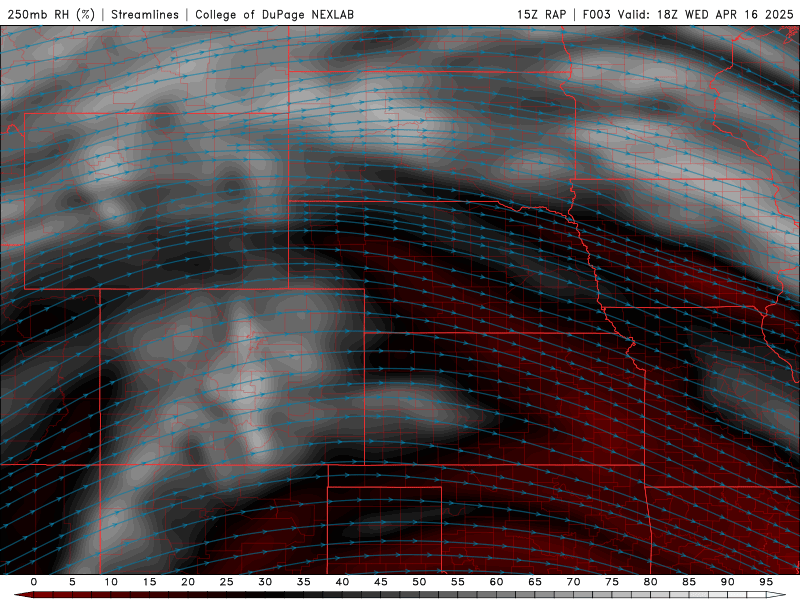This screenshot has height=600, width=800.
Task: Click the colorbar label "45"
Action: 381,582
